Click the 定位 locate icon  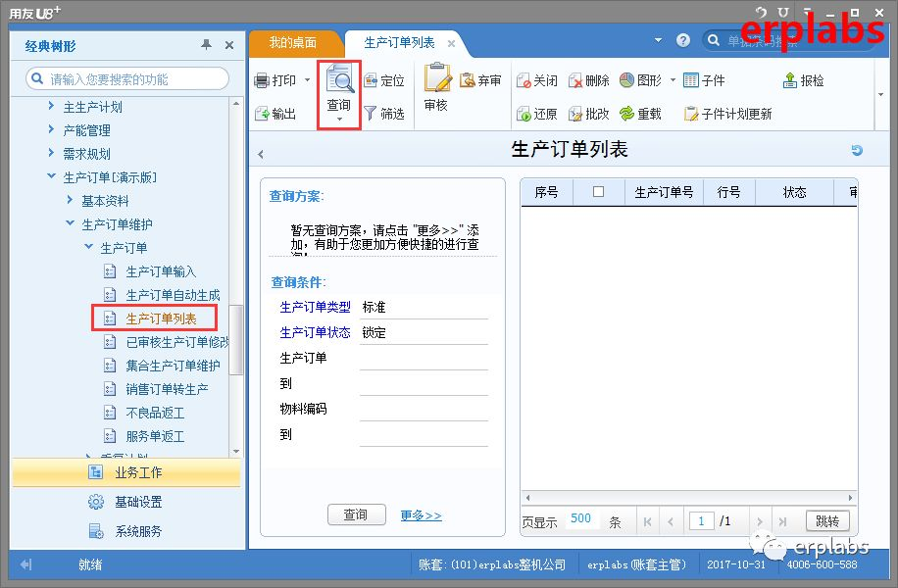tap(371, 80)
